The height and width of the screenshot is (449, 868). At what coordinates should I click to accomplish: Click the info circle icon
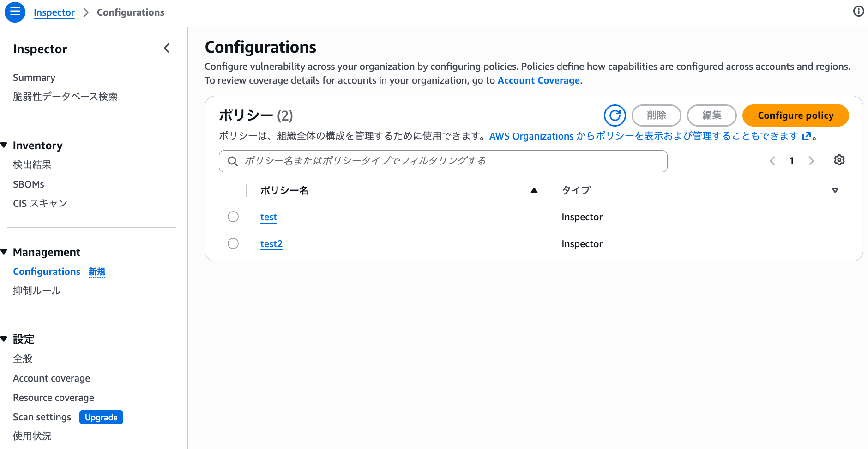[x=858, y=11]
